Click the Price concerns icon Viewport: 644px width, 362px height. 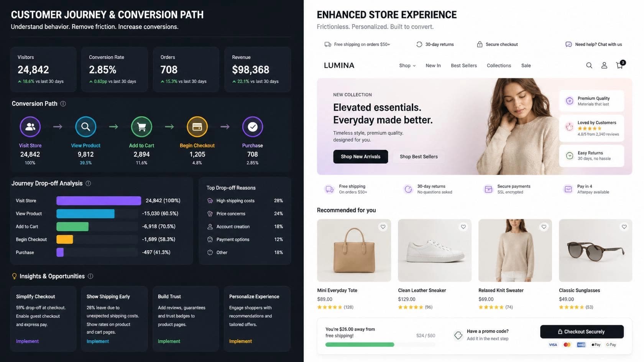pyautogui.click(x=210, y=214)
